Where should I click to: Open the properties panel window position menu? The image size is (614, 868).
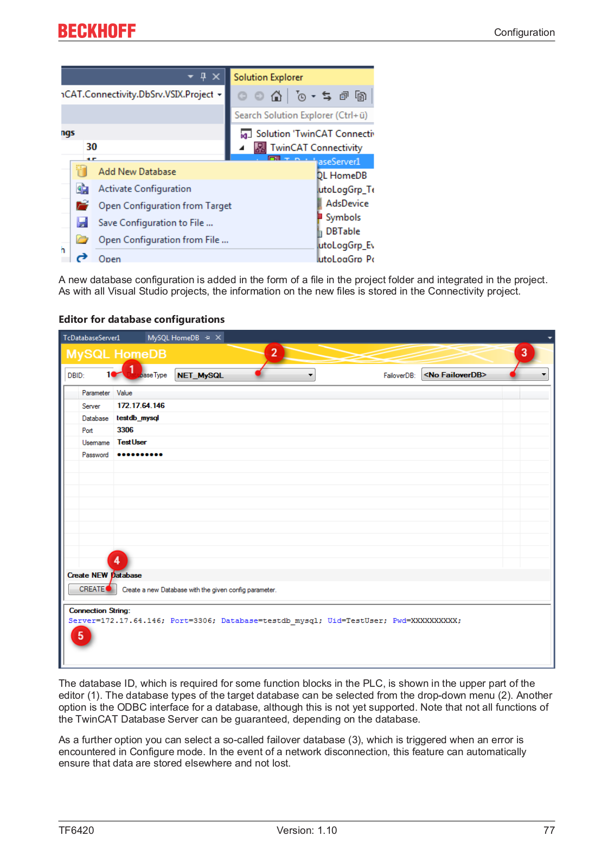point(190,76)
